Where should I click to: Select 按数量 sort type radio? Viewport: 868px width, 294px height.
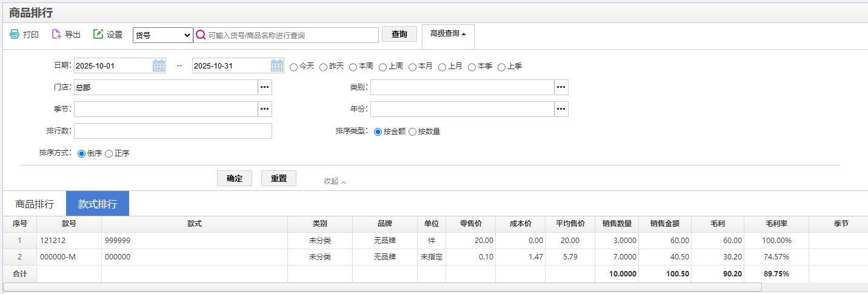pos(413,132)
